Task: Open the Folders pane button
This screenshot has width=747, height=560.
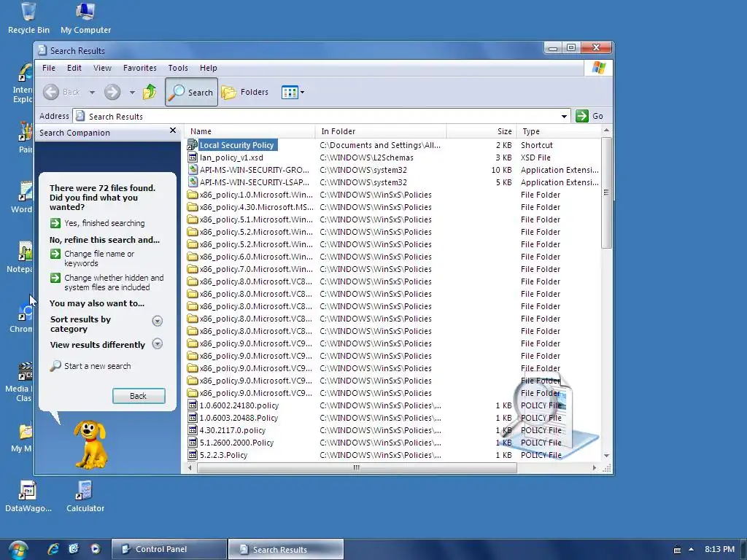Action: (245, 92)
